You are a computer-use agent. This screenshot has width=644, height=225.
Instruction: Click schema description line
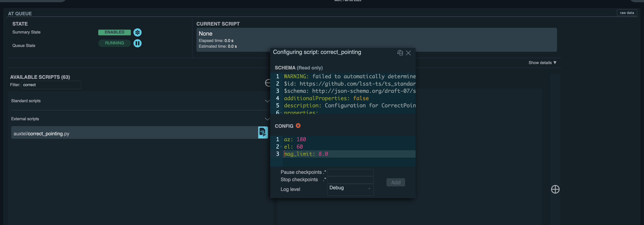[x=349, y=105]
